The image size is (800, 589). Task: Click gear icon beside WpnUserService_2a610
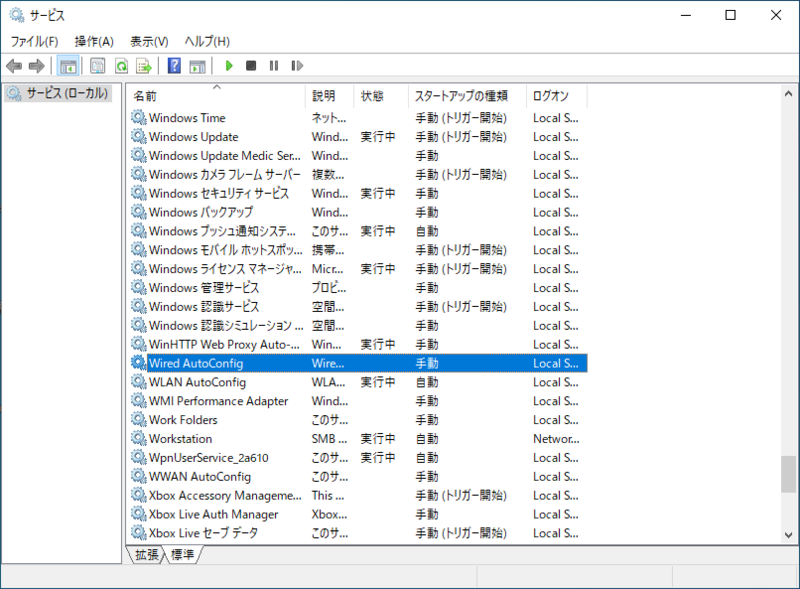point(139,457)
